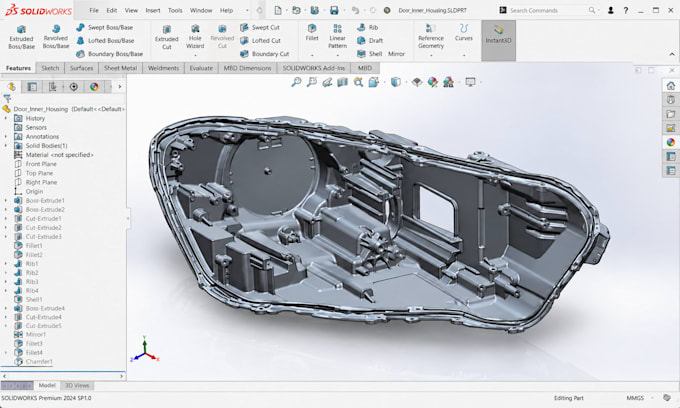Select the Swept Cut tool

(260, 27)
